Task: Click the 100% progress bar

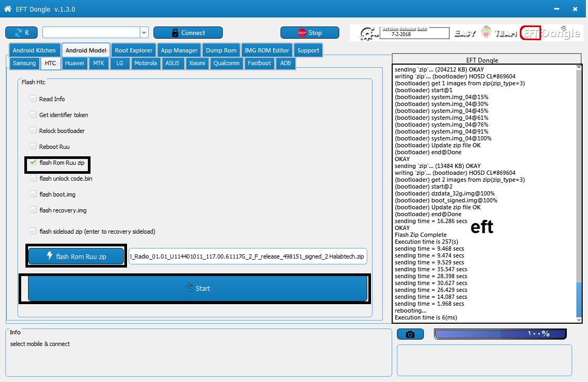Action: (500, 334)
